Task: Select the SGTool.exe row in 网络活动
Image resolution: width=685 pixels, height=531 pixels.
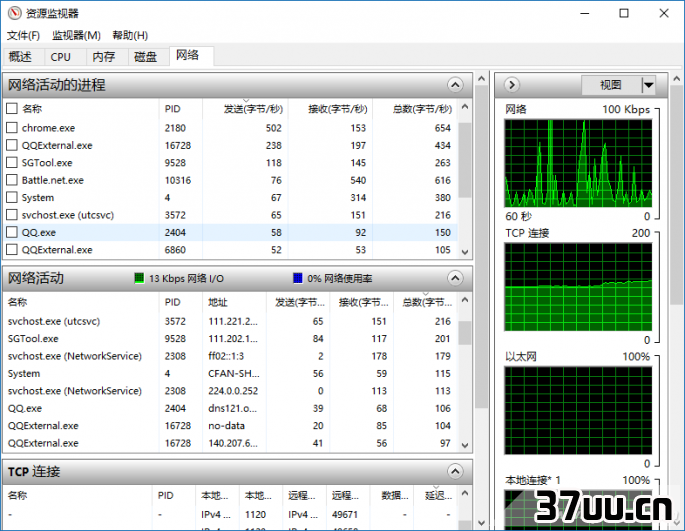Action: click(230, 339)
